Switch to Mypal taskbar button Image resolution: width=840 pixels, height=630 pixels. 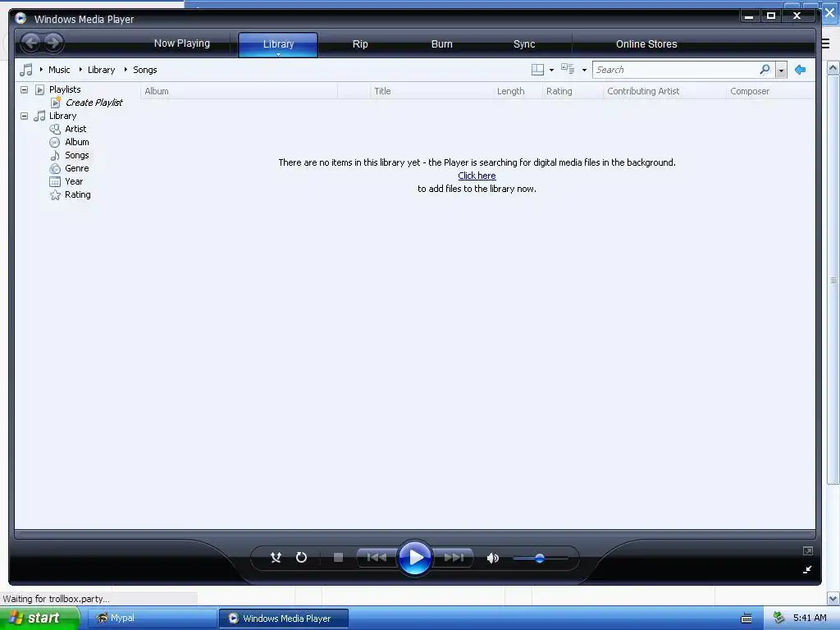(x=152, y=618)
